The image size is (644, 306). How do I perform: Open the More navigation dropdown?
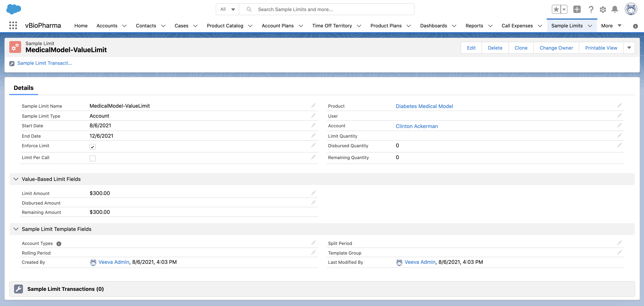click(611, 26)
